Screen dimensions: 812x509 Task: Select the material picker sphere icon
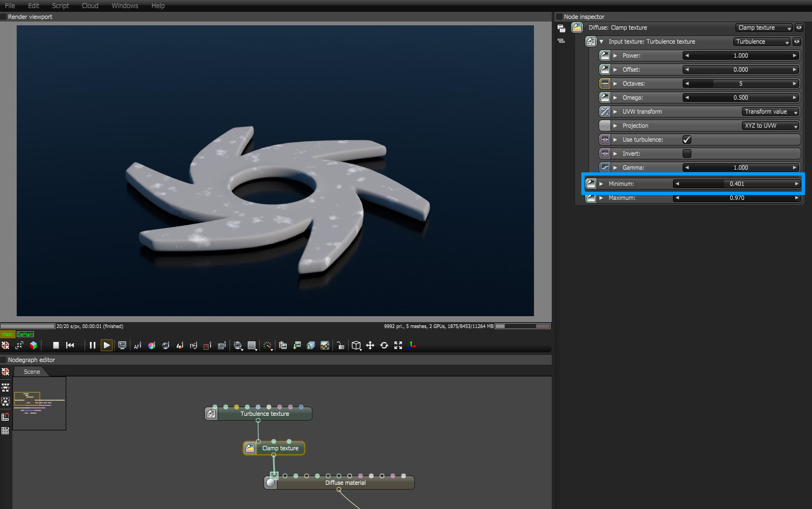[165, 346]
